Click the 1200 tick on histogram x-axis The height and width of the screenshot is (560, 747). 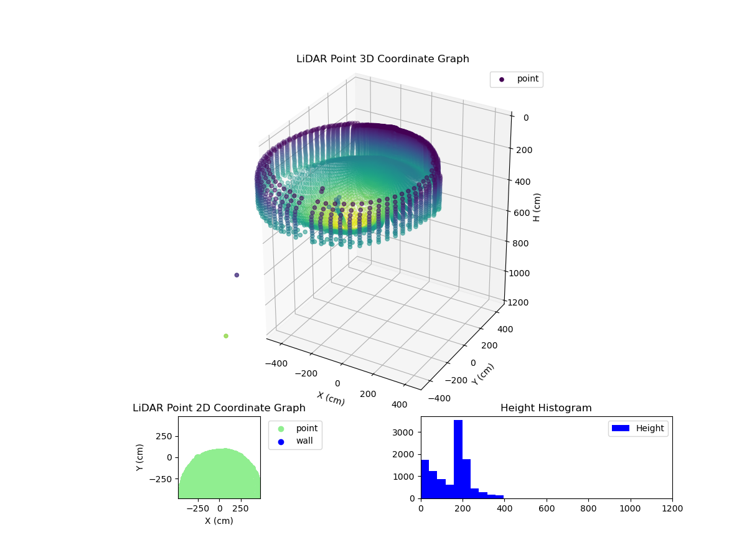click(672, 508)
